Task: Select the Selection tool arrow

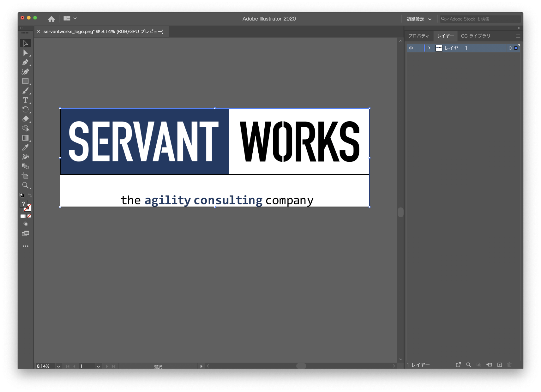Action: (26, 43)
